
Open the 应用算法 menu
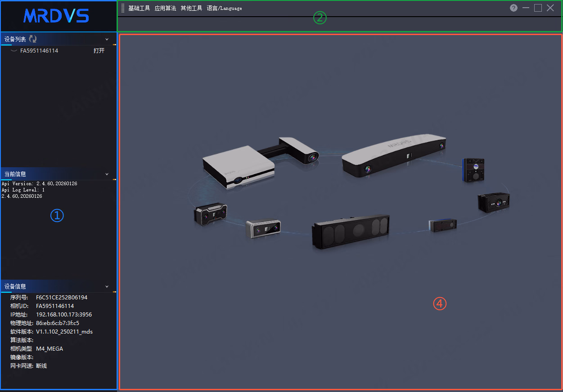point(165,8)
